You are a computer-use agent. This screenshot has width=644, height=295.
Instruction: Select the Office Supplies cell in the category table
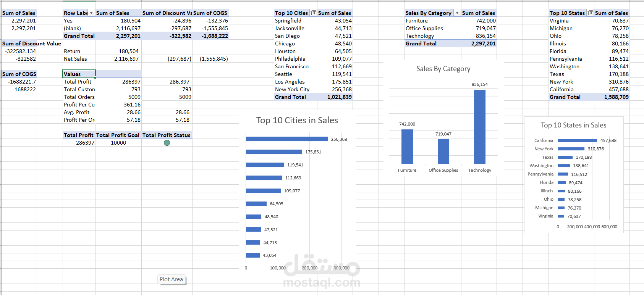[433, 28]
